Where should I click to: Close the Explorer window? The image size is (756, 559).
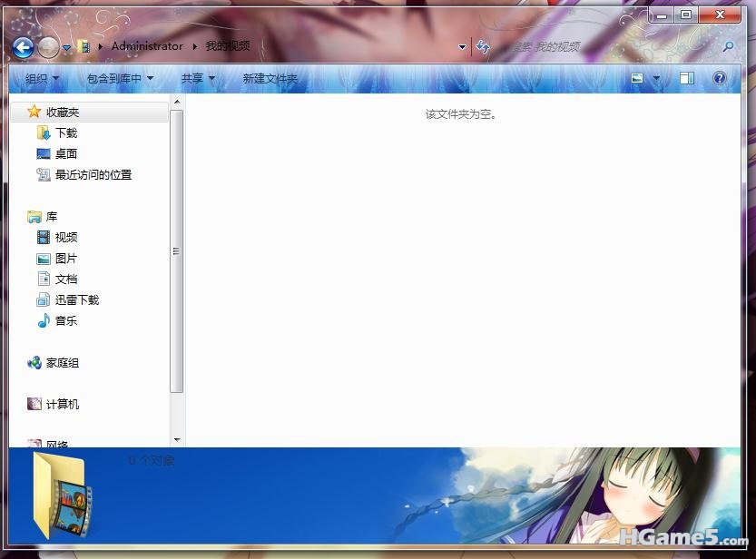(720, 15)
